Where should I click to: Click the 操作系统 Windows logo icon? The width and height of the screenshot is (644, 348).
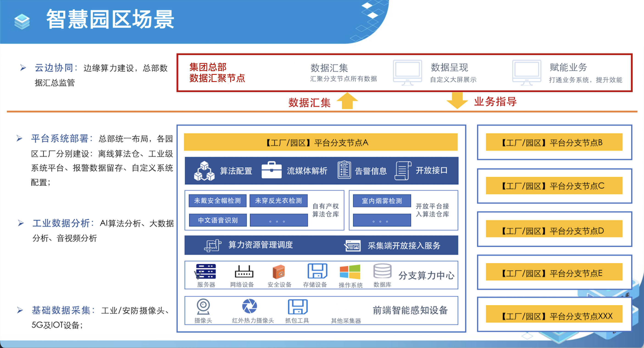(x=350, y=272)
